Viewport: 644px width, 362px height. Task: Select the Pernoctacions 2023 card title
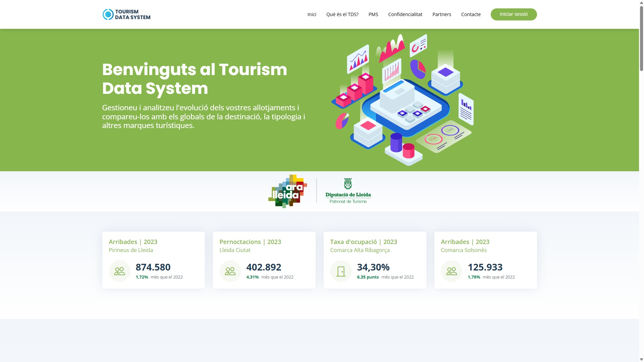tap(250, 242)
